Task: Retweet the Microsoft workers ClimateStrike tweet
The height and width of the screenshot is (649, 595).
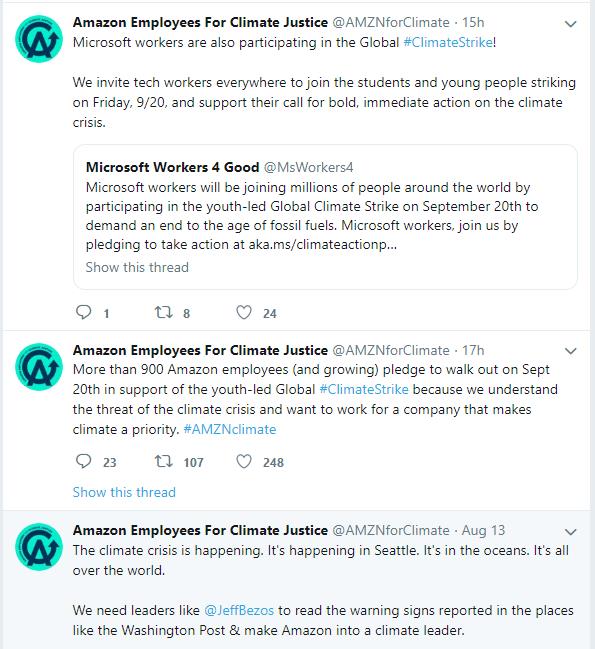Action: pos(163,312)
